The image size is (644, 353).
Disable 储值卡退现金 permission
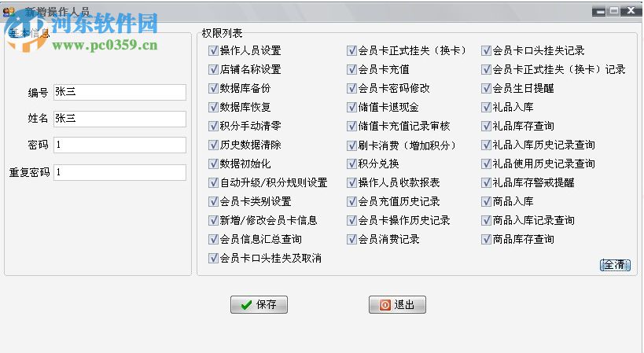point(351,107)
